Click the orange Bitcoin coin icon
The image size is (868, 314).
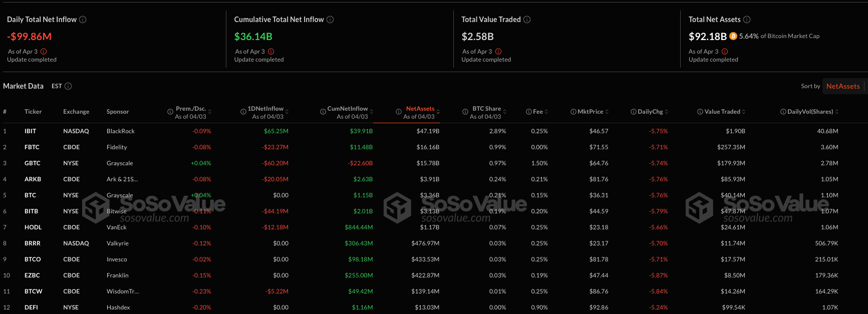(x=733, y=36)
